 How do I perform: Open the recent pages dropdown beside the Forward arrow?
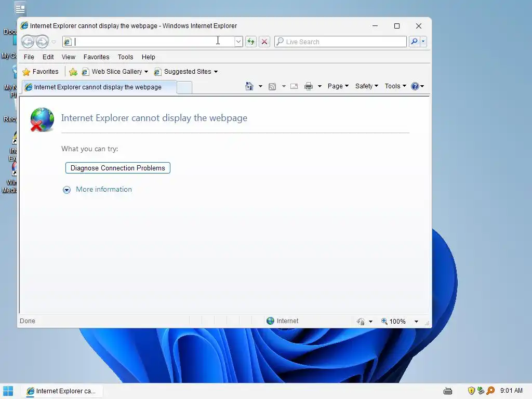(x=54, y=42)
